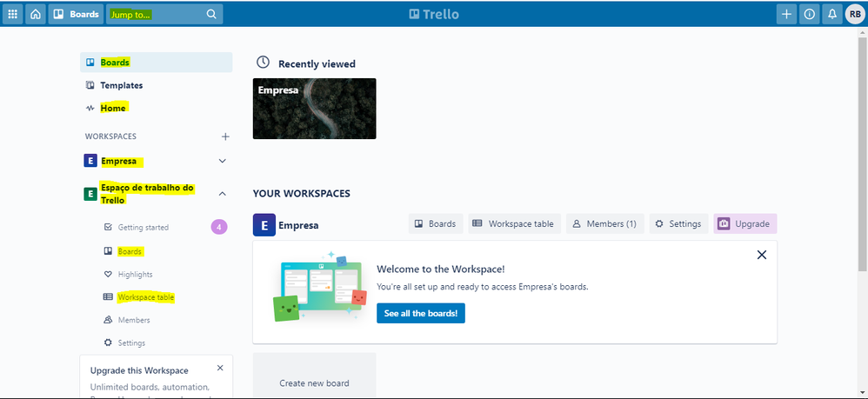Click the Recently viewed heading
Viewport: 868px width, 399px height.
(317, 63)
